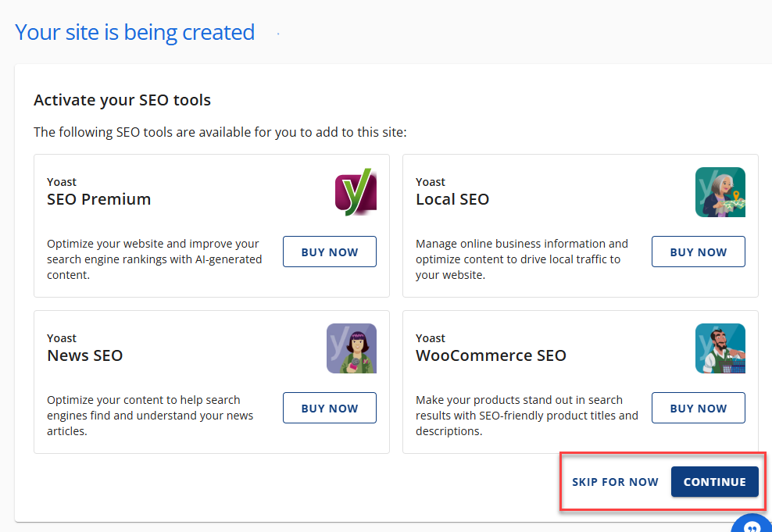Click the News SEO card title
Screen dimensions: 772x532
tap(84, 355)
